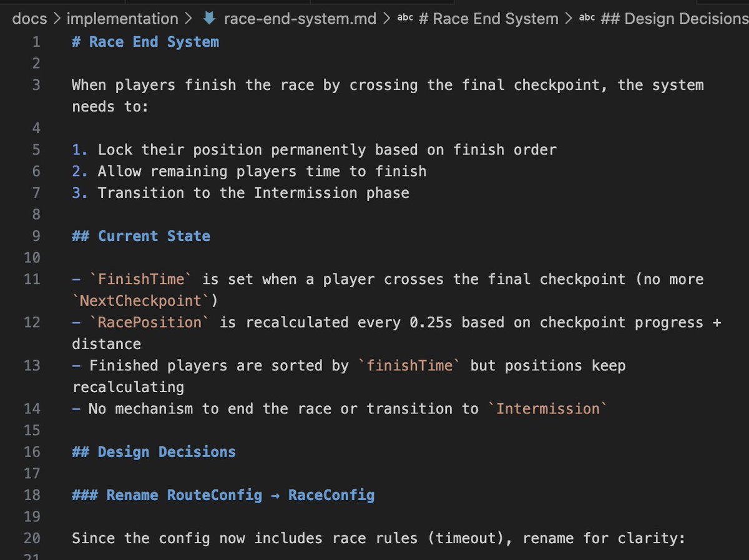The height and width of the screenshot is (560, 749).
Task: Expand breadcrumb chevron after docs
Action: point(57,19)
